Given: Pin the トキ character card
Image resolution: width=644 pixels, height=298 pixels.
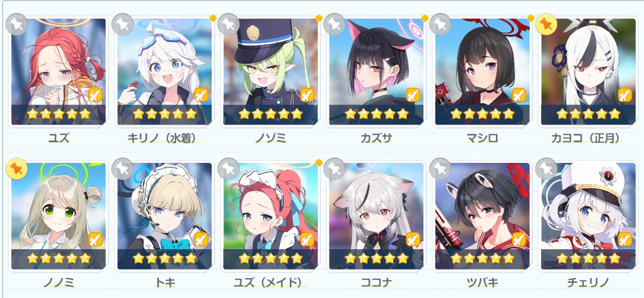Looking at the screenshot, I should click(x=122, y=168).
